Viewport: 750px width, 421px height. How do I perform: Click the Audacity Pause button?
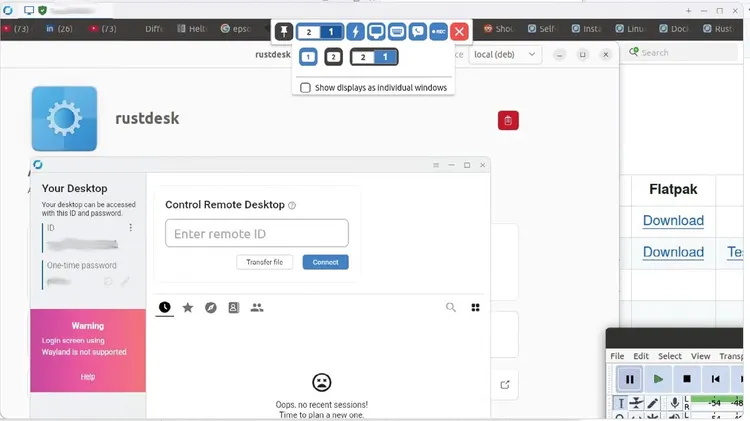629,379
